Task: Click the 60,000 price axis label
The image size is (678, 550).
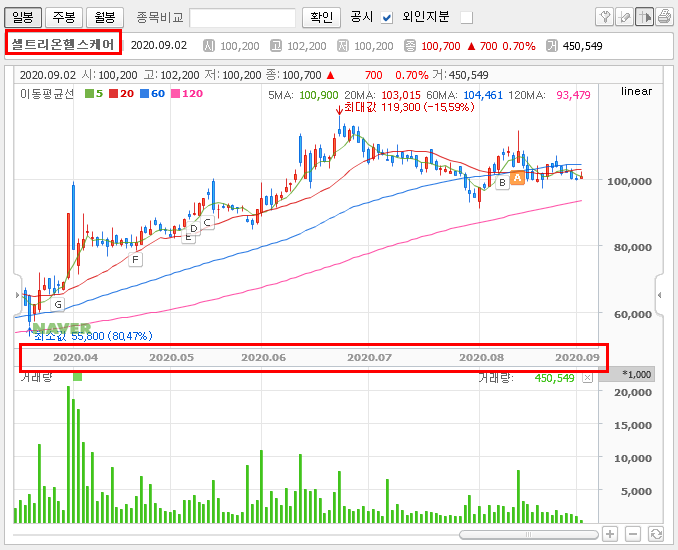Action: (x=633, y=314)
